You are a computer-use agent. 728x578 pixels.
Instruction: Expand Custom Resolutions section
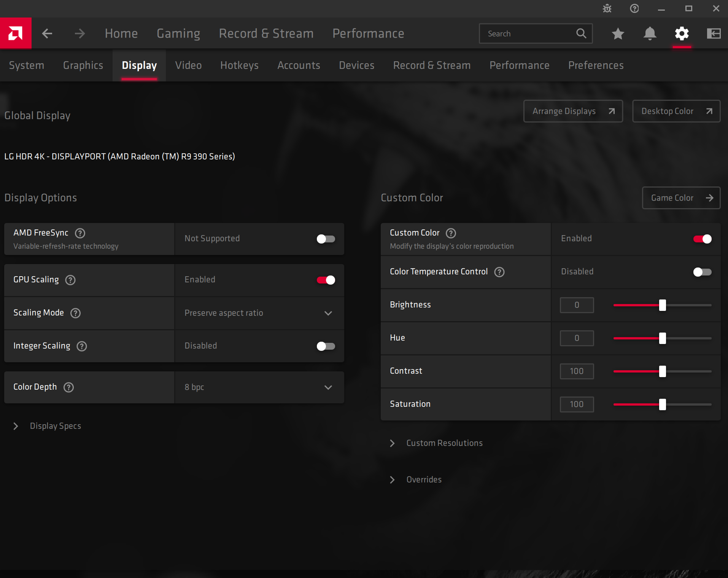pyautogui.click(x=436, y=443)
